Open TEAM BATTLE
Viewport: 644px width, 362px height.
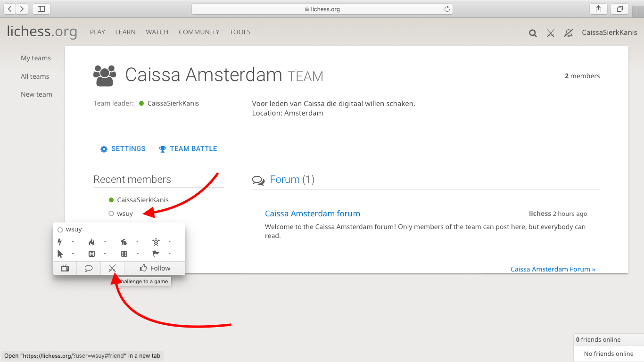(188, 148)
